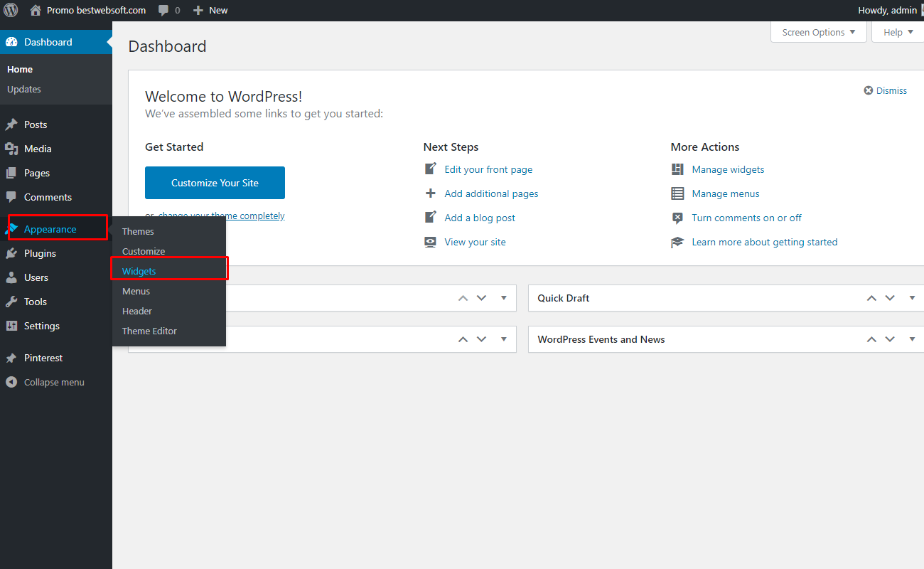The height and width of the screenshot is (569, 924).
Task: Click the Pages icon in sidebar
Action: coord(11,173)
